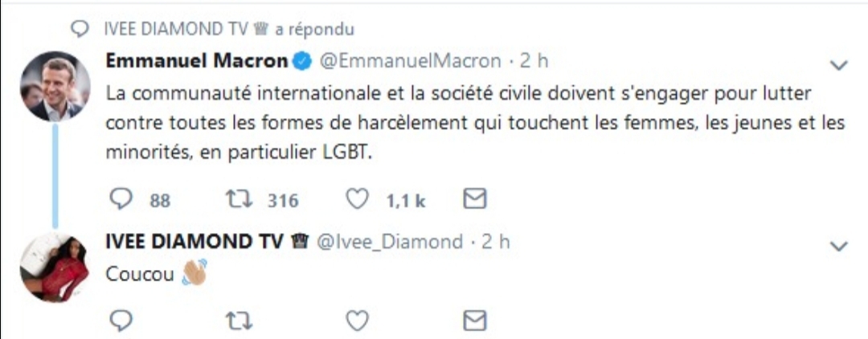Open options chevron on Macron's tweet
Image resolution: width=868 pixels, height=339 pixels.
[x=839, y=66]
